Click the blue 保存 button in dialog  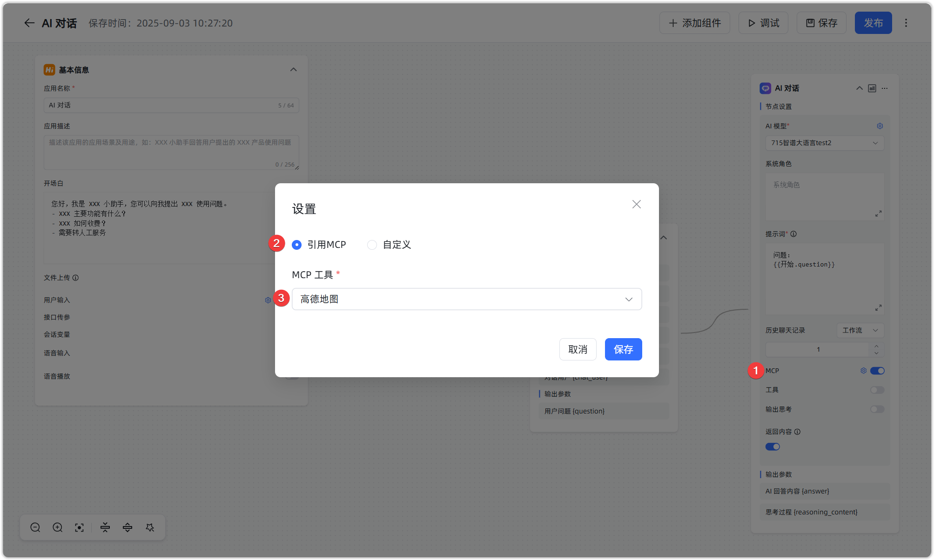[623, 349]
